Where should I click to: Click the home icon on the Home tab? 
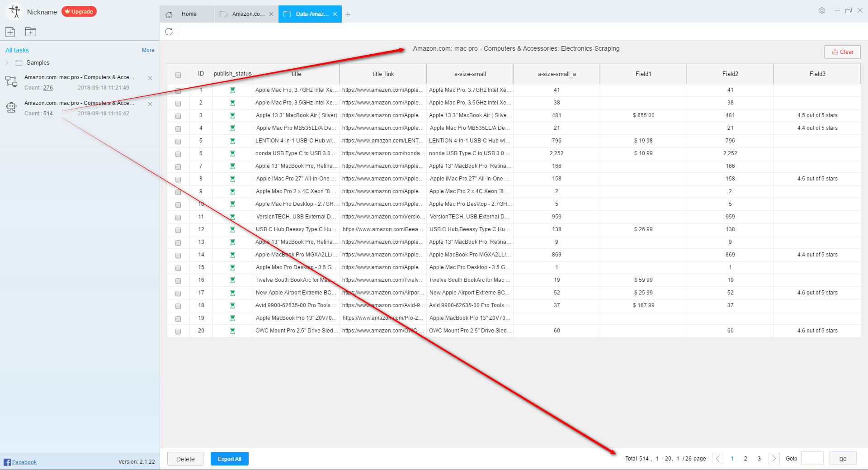pos(169,14)
